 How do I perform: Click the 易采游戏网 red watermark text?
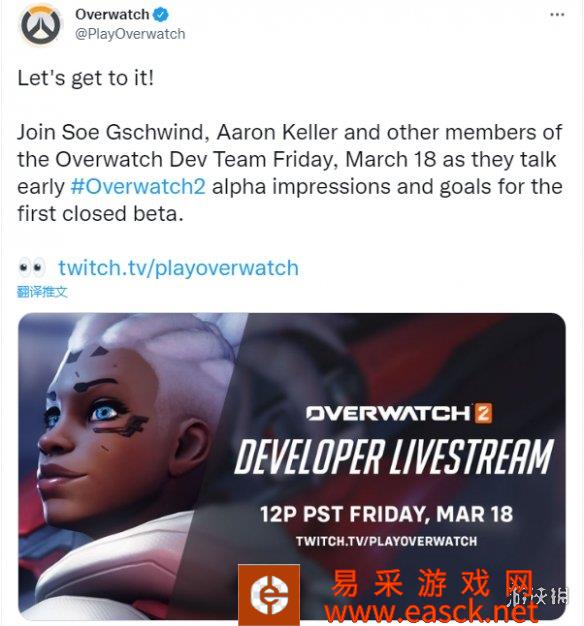click(432, 584)
